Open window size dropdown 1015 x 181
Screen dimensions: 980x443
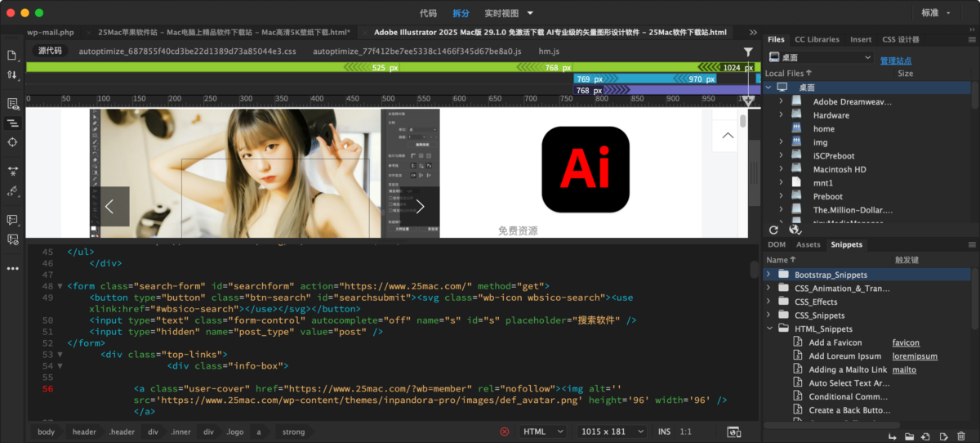click(x=613, y=432)
